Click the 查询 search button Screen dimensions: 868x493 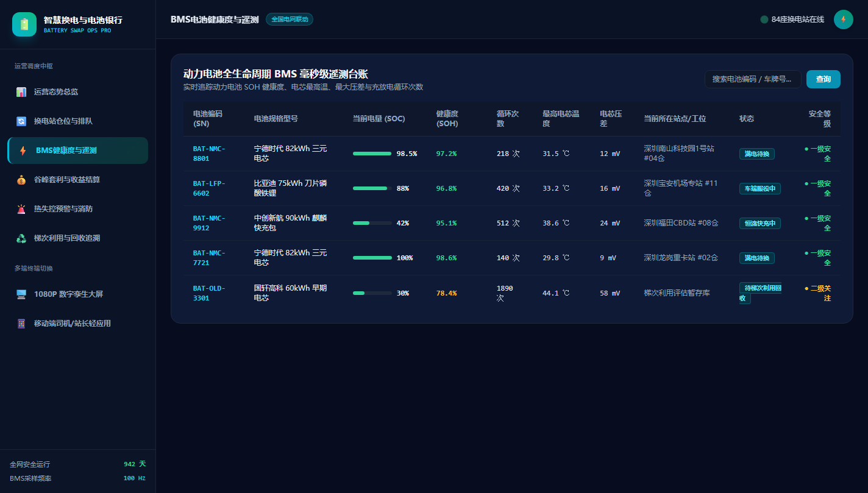tap(824, 79)
